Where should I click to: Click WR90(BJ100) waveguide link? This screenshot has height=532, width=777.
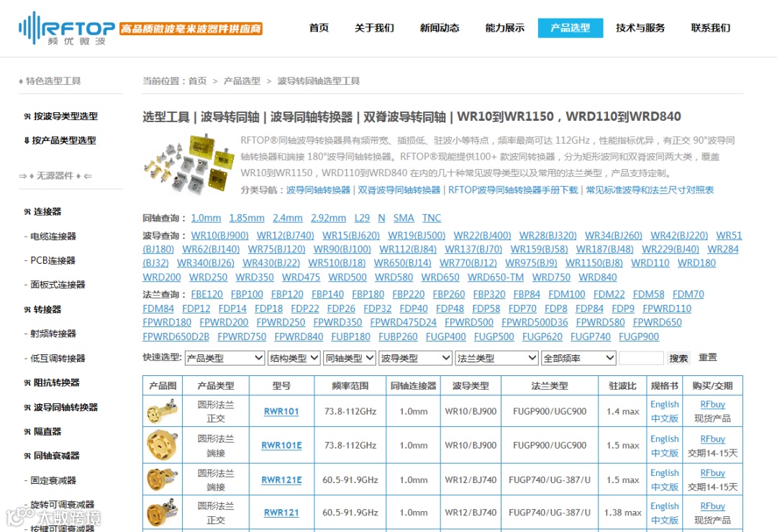[342, 249]
